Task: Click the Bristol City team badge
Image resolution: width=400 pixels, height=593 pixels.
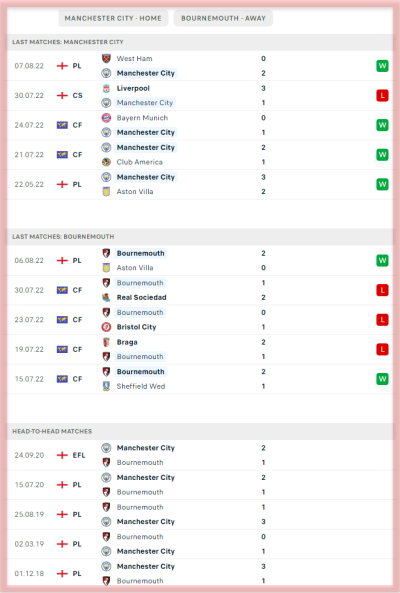Action: click(106, 327)
